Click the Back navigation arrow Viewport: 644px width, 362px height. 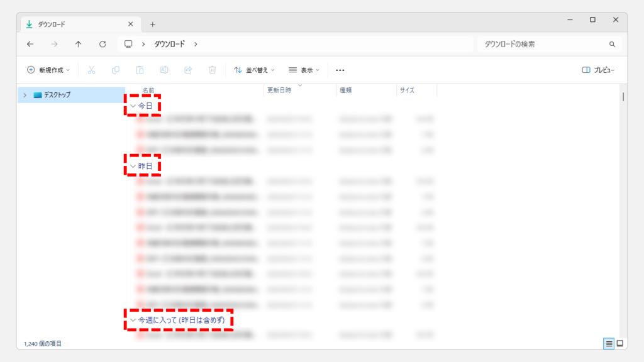point(30,45)
